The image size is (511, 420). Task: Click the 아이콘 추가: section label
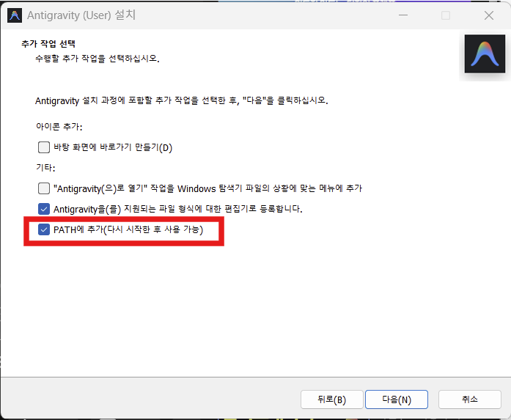[x=59, y=126]
